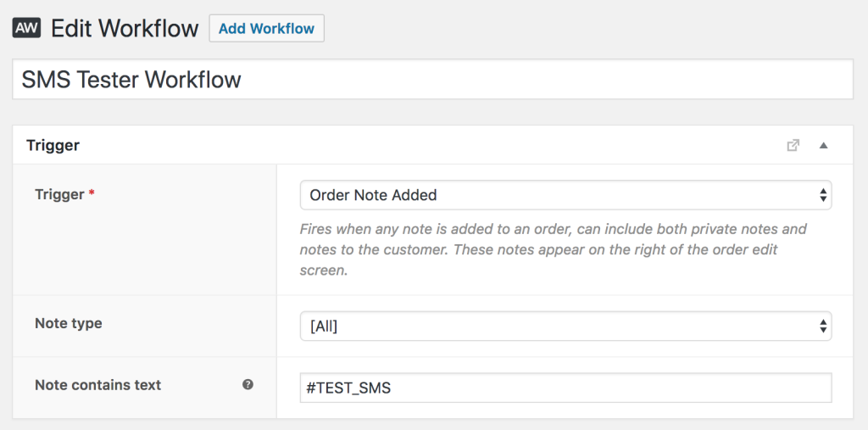Click the SMS Tester Workflow title field

coord(432,79)
